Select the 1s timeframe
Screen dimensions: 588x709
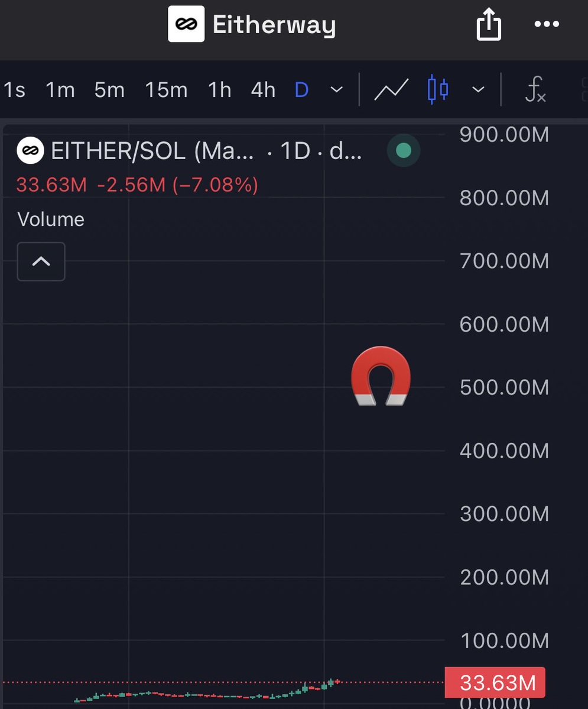14,89
